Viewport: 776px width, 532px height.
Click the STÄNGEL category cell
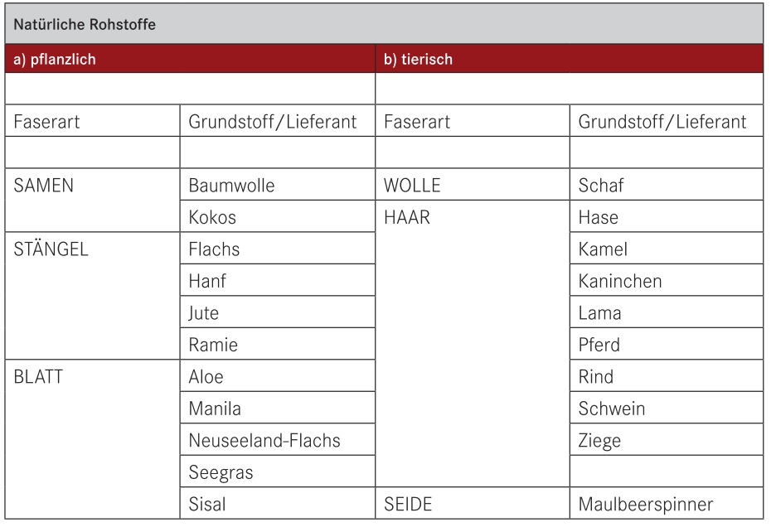tap(93, 296)
